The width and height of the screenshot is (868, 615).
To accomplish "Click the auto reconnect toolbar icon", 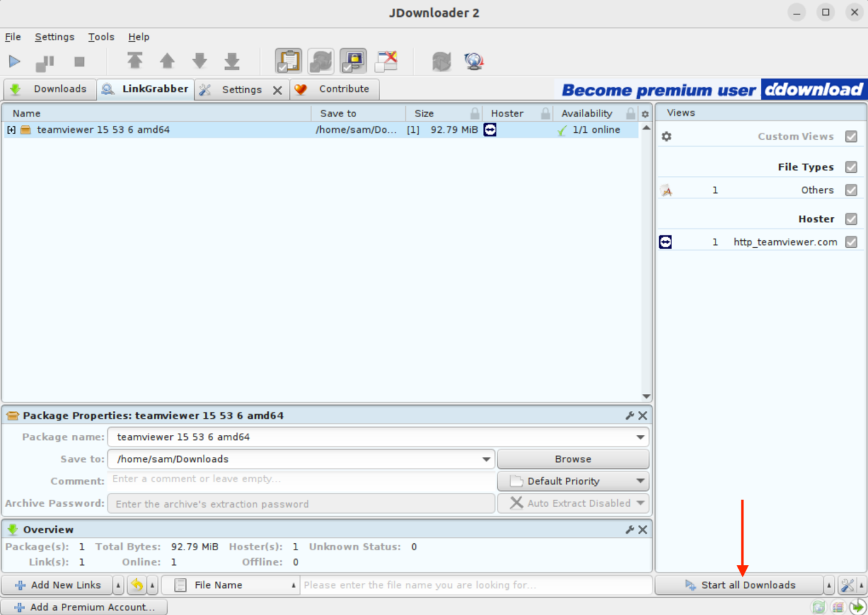I will [321, 61].
